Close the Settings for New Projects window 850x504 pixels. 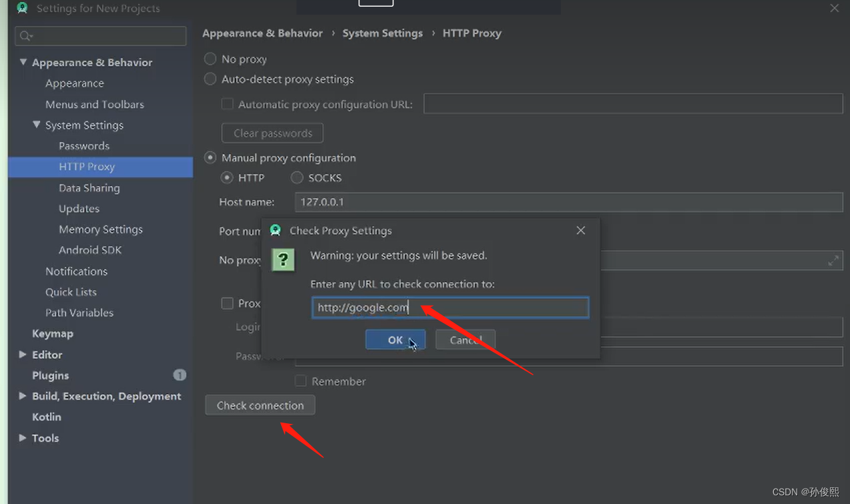pyautogui.click(x=835, y=8)
